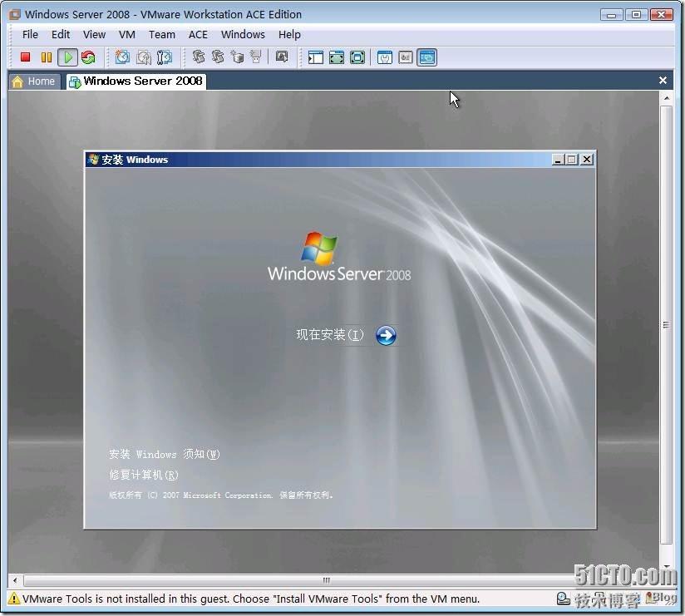
Task: Click the first gray team icon
Action: [199, 57]
